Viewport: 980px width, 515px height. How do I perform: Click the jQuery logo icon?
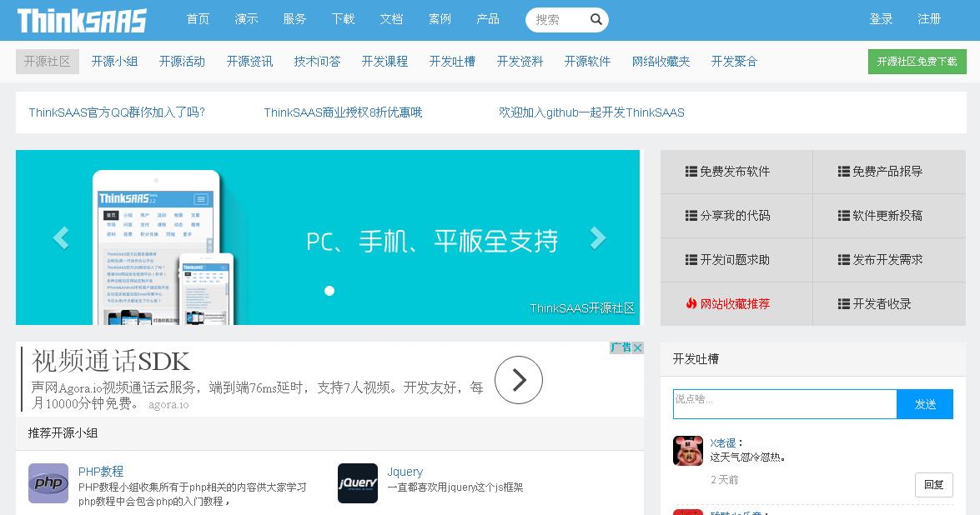pos(358,483)
